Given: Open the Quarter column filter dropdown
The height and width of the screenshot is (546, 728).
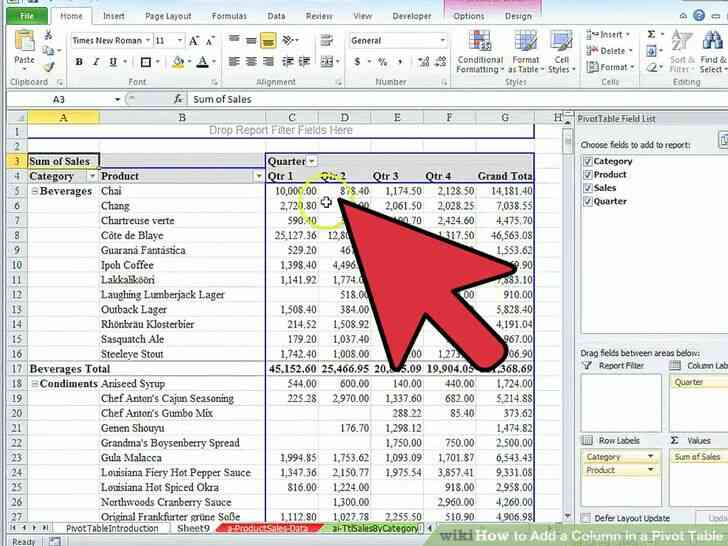Looking at the screenshot, I should click(x=312, y=161).
